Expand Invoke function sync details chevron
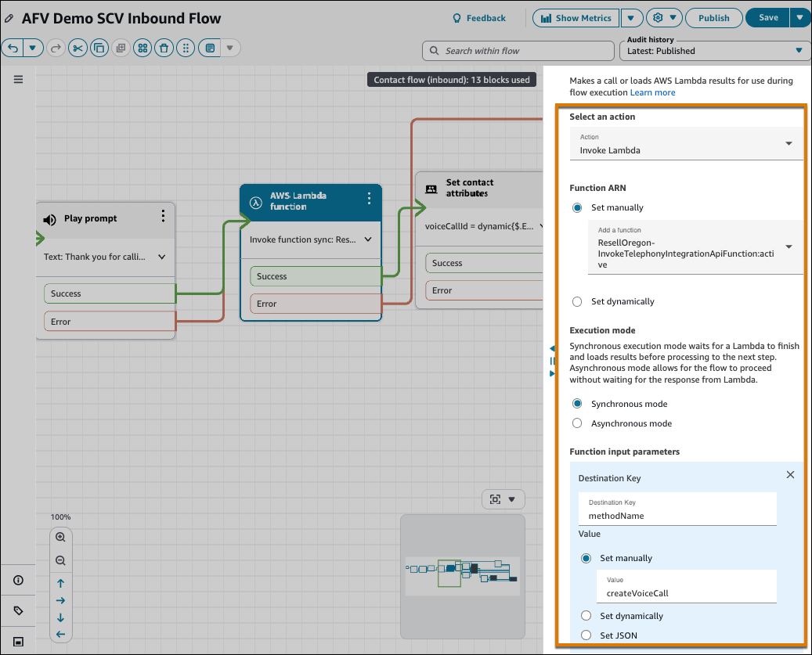The width and height of the screenshot is (812, 655). 368,239
